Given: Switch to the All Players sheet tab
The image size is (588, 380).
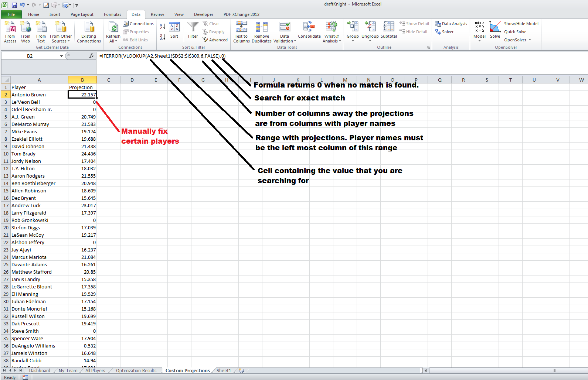Looking at the screenshot, I should click(95, 370).
